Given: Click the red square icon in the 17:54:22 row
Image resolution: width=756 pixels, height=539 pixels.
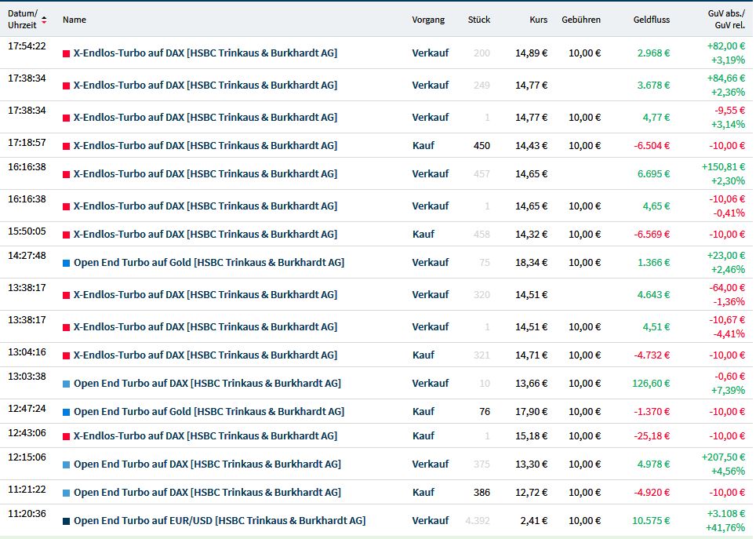Looking at the screenshot, I should coord(66,53).
